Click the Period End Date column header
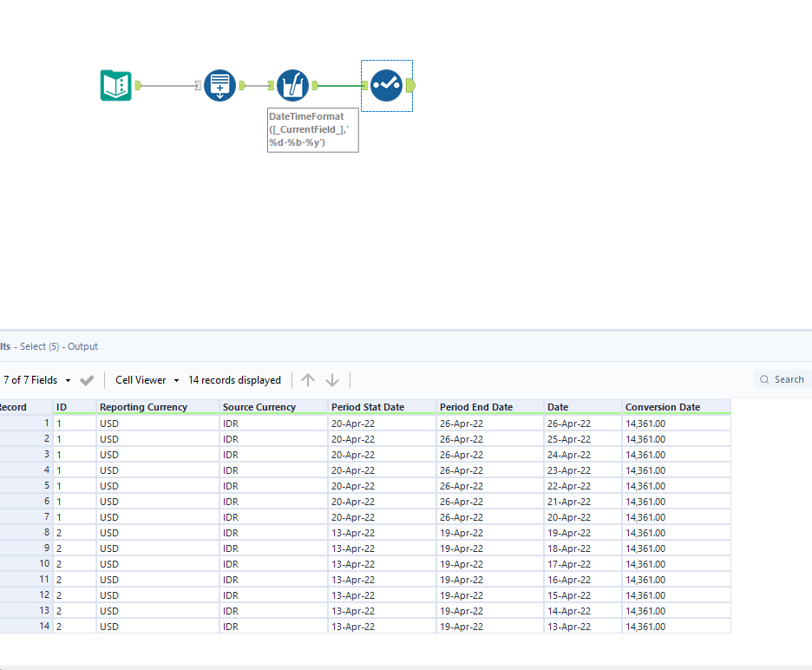This screenshot has width=812, height=670. tap(475, 407)
